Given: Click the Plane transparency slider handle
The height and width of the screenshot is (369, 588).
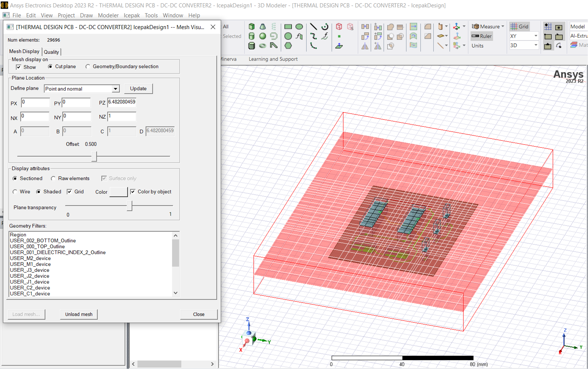Looking at the screenshot, I should pos(129,206).
